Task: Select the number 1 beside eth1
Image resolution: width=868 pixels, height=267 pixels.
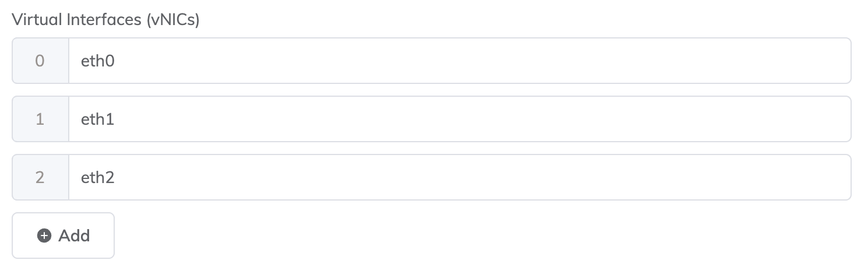Action: click(40, 119)
